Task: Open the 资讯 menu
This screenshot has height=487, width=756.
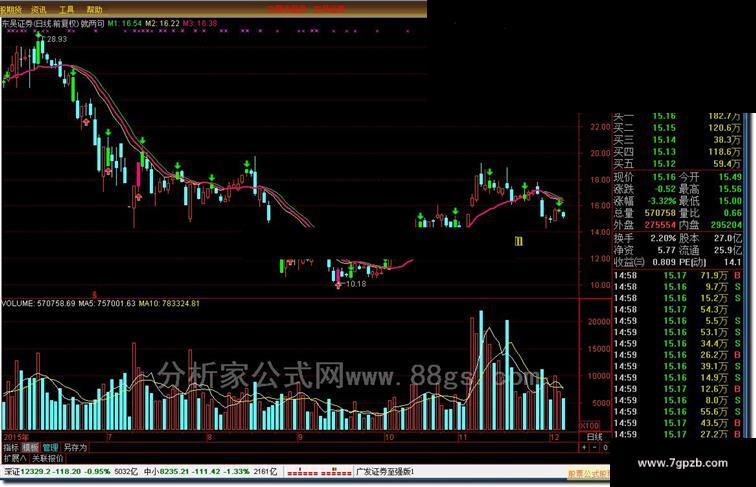Action: click(39, 10)
